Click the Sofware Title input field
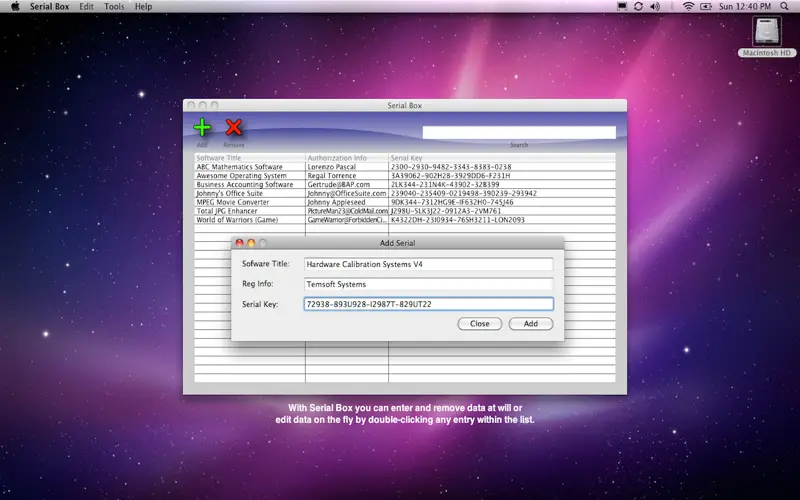The width and height of the screenshot is (800, 500). click(x=428, y=264)
